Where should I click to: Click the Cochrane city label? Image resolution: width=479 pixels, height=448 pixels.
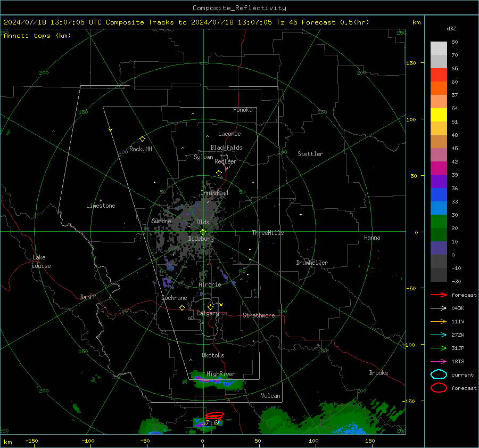tap(174, 298)
